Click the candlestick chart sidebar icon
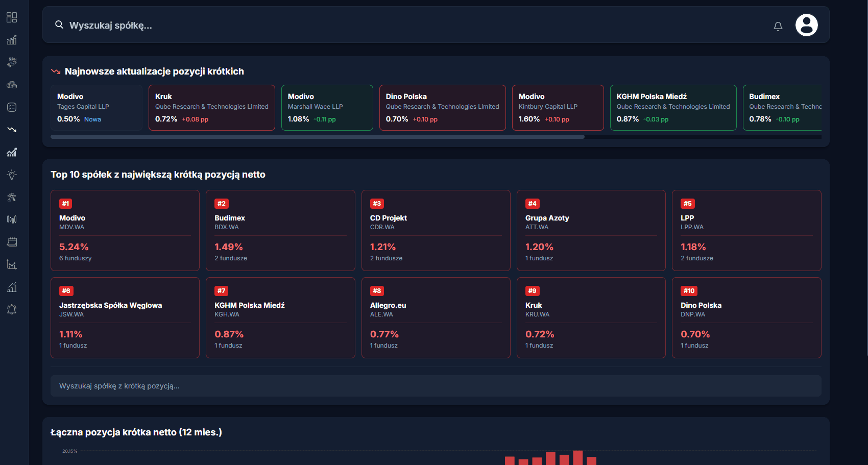This screenshot has height=465, width=868. (x=12, y=219)
